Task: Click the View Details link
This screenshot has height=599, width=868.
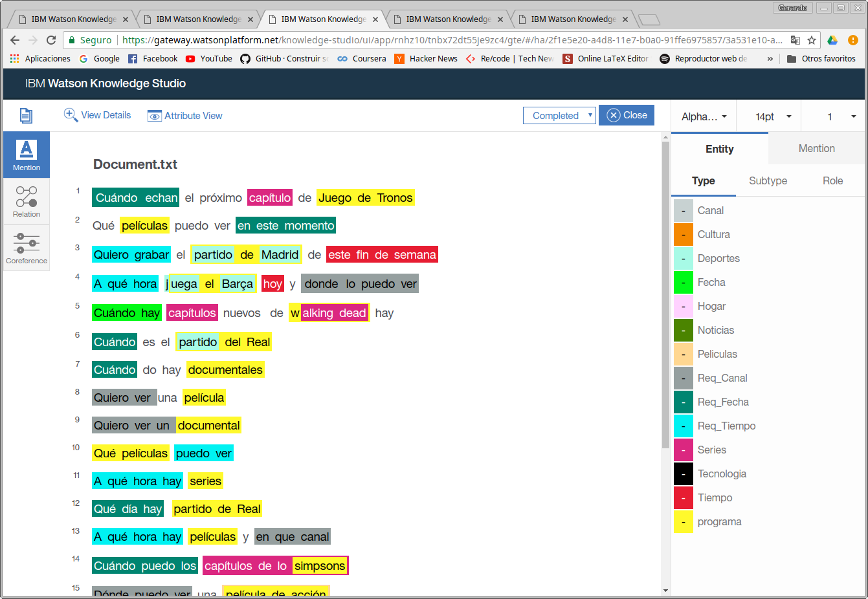Action: coord(106,115)
